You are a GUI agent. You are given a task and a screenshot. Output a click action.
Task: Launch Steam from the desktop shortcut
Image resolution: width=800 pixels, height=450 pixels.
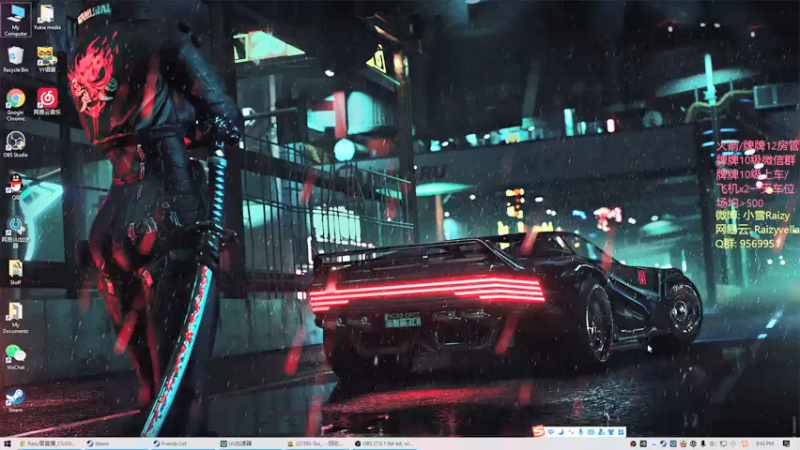pos(15,399)
